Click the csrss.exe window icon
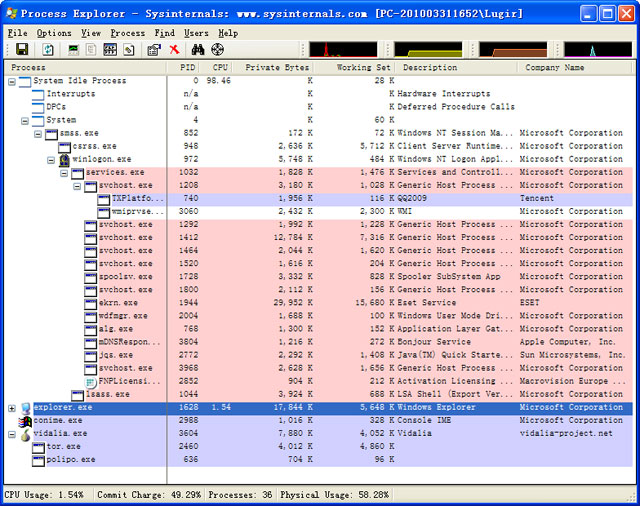This screenshot has height=506, width=640. tap(64, 147)
